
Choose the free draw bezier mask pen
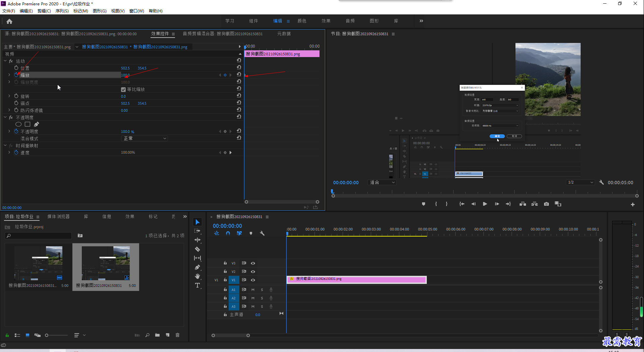[x=36, y=124]
